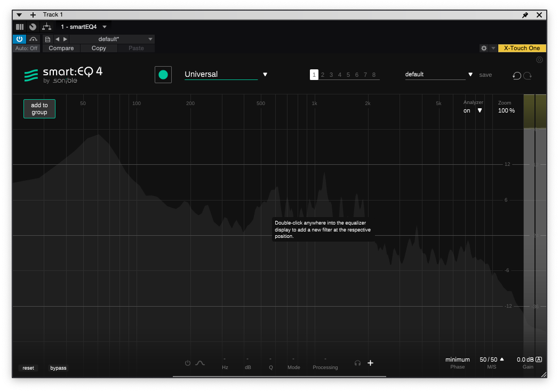The image size is (559, 392).
Task: Click the Compare button
Action: click(x=61, y=48)
